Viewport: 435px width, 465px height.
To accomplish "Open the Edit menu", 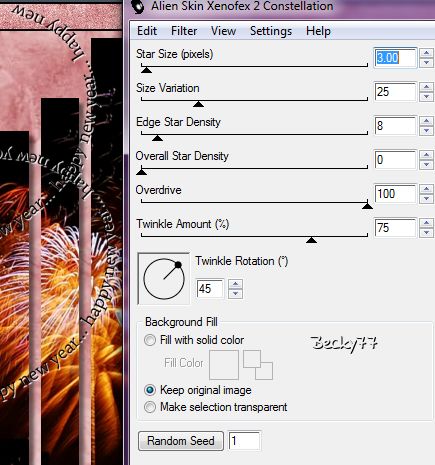I will (147, 31).
